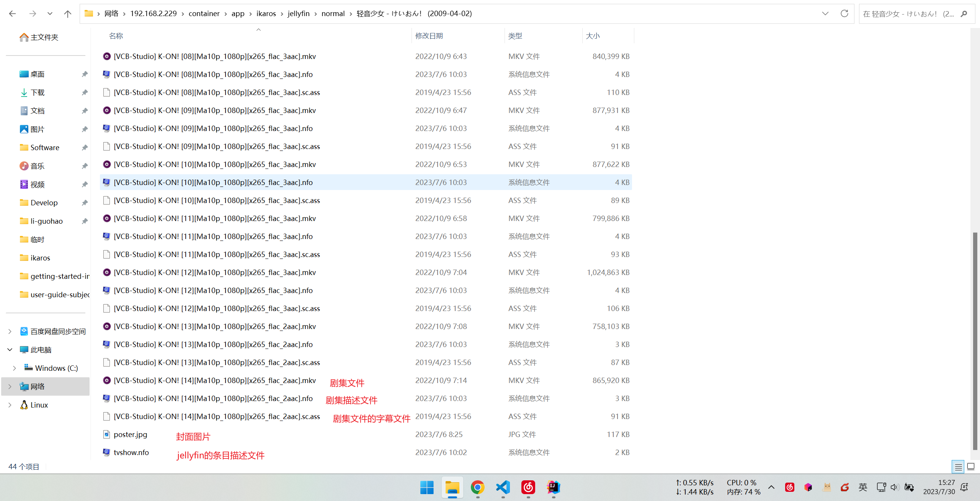Open NetEase Cloud Music from taskbar
Screen dimensions: 980x501
click(x=528, y=487)
